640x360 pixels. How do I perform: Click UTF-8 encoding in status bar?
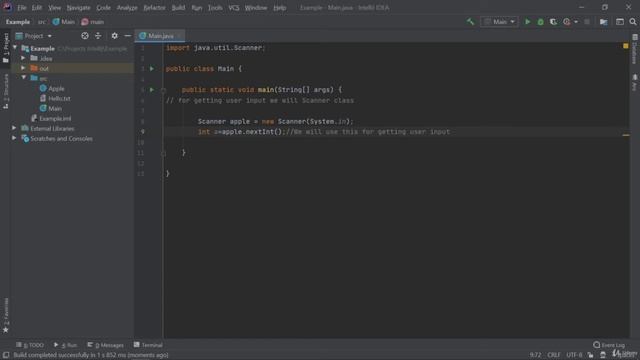point(574,355)
